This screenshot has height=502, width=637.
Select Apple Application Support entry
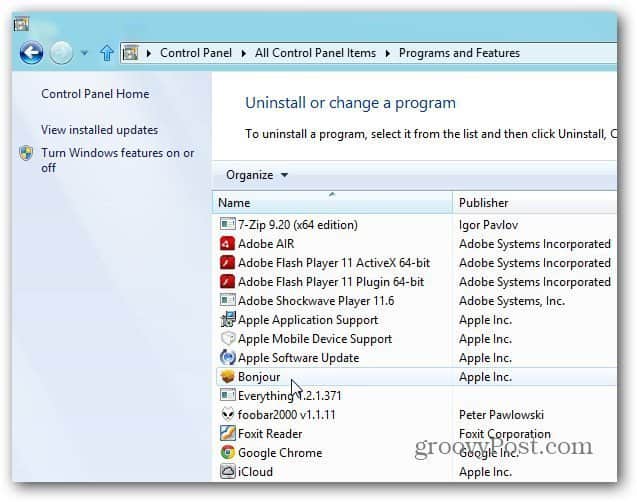(x=308, y=320)
